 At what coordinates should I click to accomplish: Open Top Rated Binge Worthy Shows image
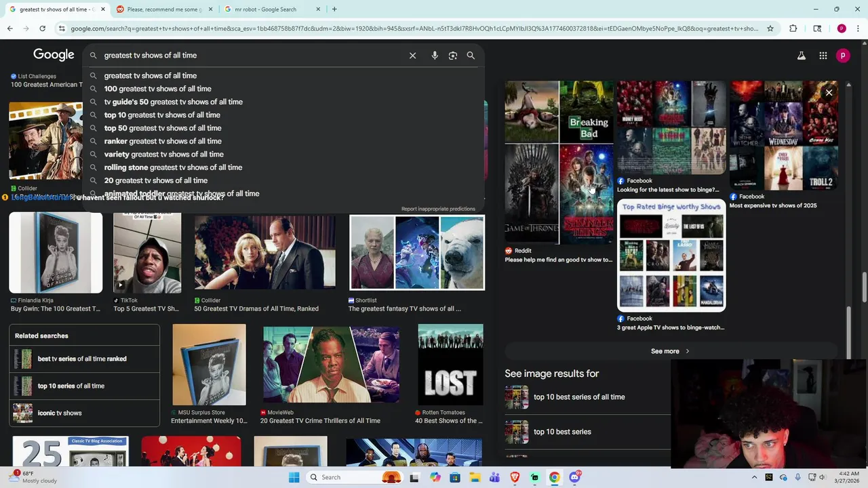pos(671,256)
